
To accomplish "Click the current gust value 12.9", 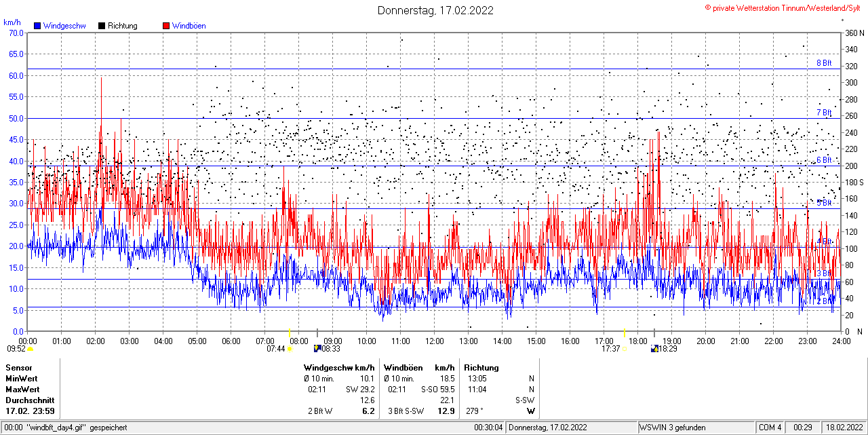I will pos(446,411).
